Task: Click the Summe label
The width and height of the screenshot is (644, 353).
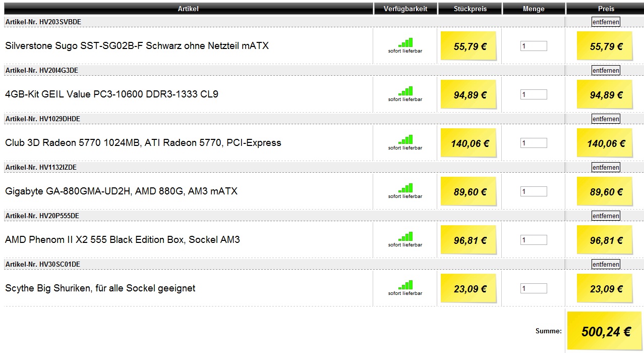Action: pyautogui.click(x=548, y=331)
